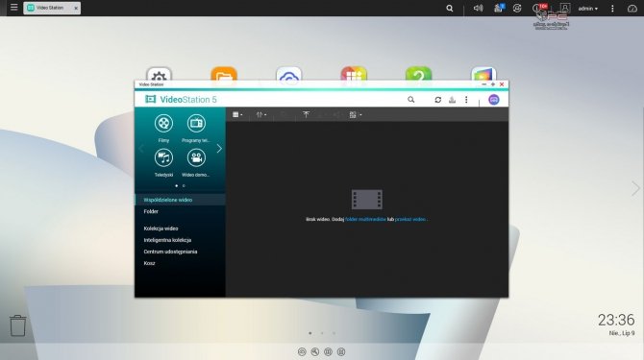Click the film strip placeholder icon

point(367,200)
